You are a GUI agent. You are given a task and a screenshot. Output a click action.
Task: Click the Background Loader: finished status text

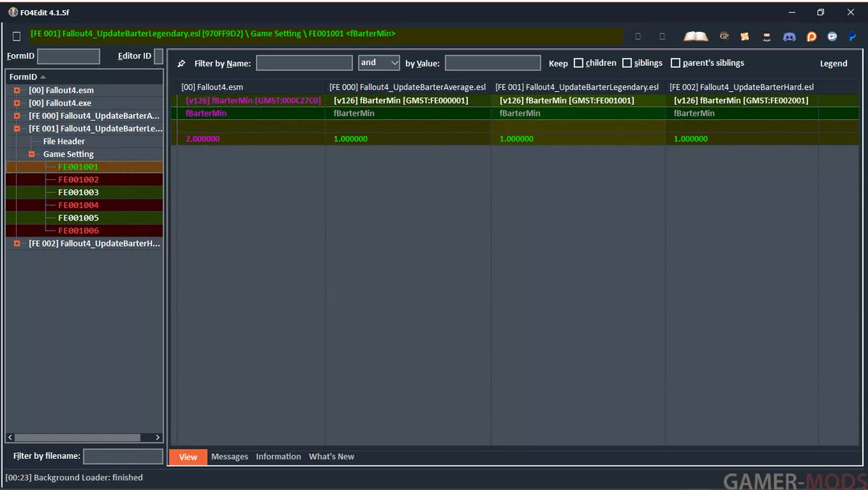click(x=74, y=478)
